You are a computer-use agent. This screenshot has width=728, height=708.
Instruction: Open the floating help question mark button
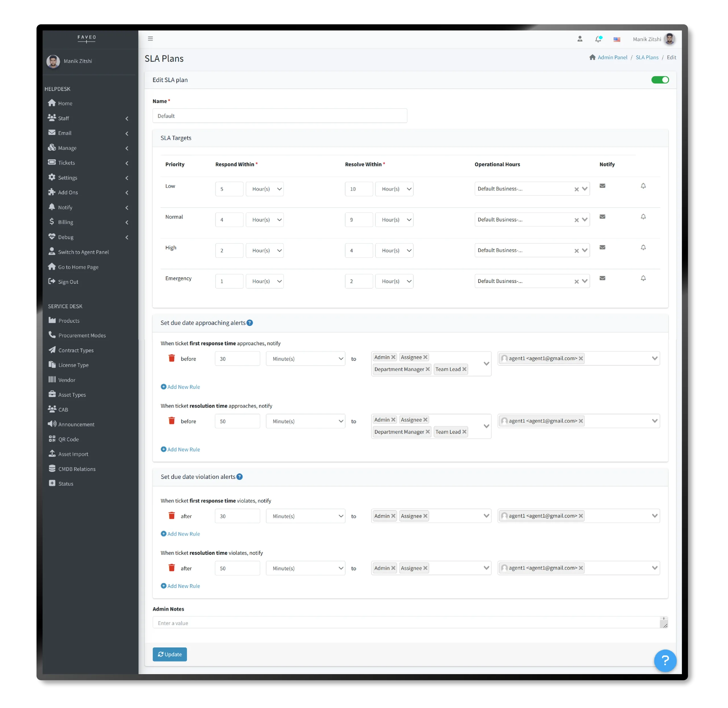coord(665,661)
